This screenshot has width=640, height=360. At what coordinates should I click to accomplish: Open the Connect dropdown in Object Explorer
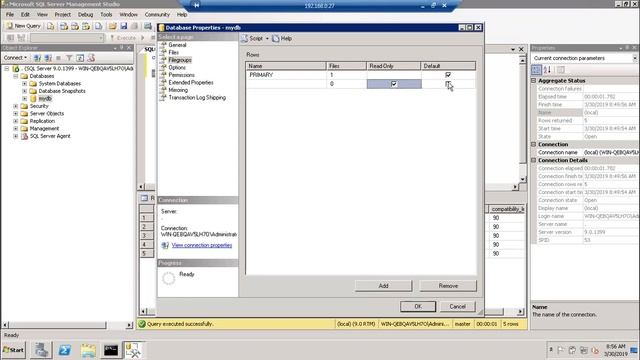(16, 58)
